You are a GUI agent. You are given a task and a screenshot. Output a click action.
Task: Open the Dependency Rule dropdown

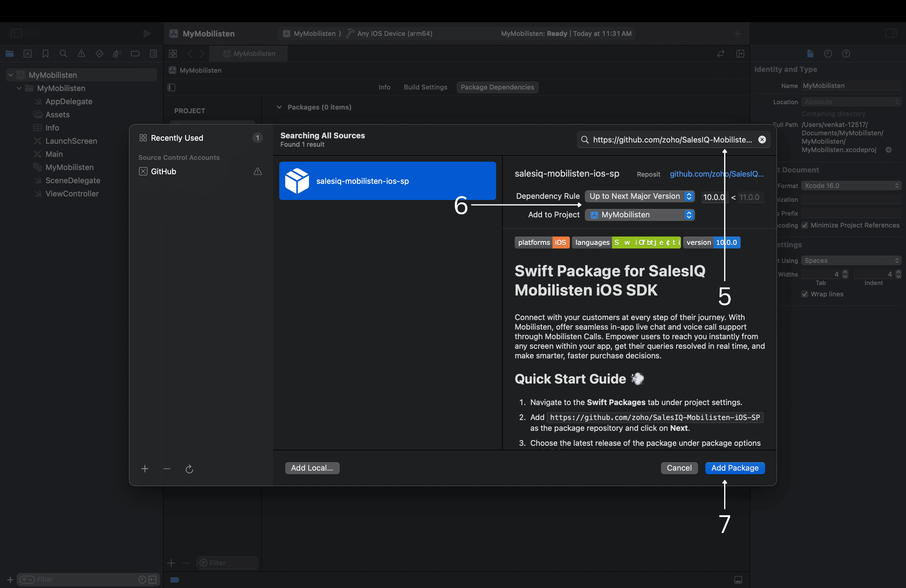[x=640, y=196]
